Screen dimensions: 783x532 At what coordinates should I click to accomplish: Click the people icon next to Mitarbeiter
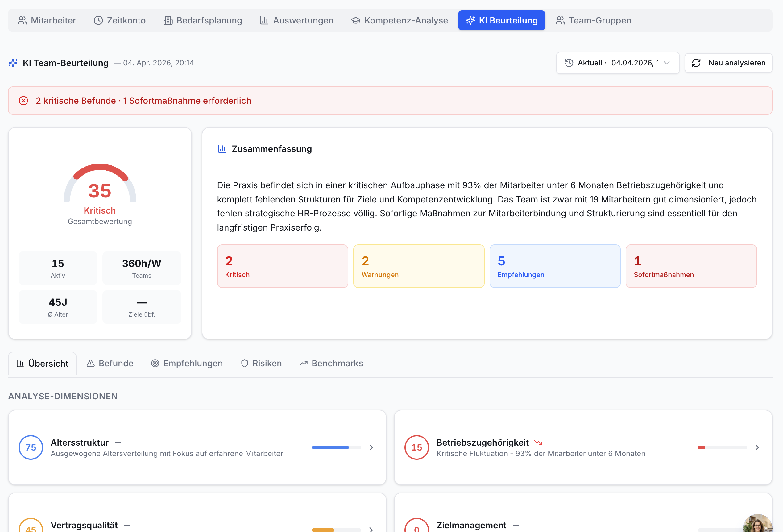click(x=22, y=21)
